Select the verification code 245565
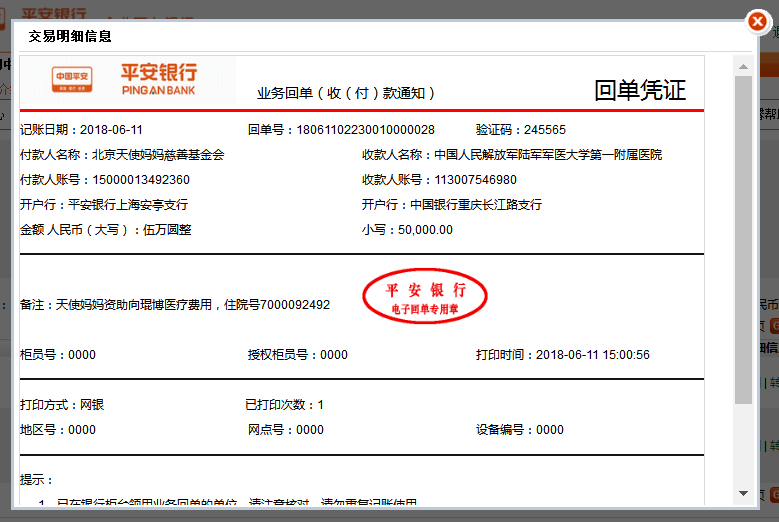Screen dimensions: 779x522 click(x=545, y=130)
